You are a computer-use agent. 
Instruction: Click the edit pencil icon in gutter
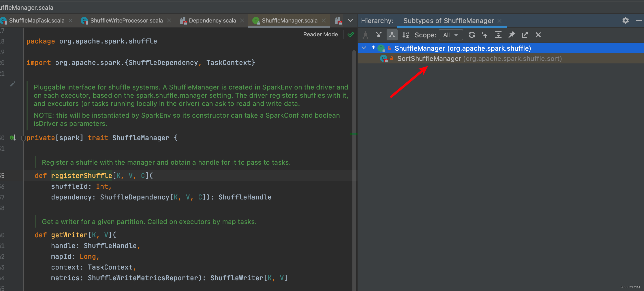click(x=13, y=84)
